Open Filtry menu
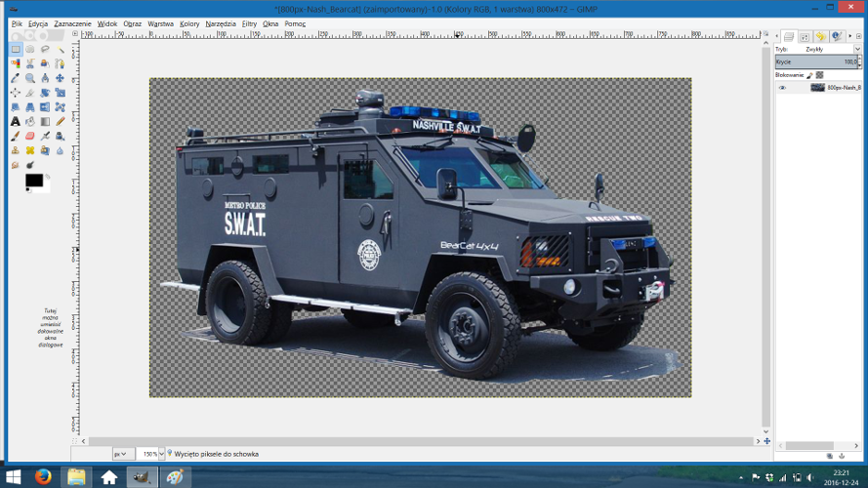The width and height of the screenshot is (868, 488). pos(249,23)
